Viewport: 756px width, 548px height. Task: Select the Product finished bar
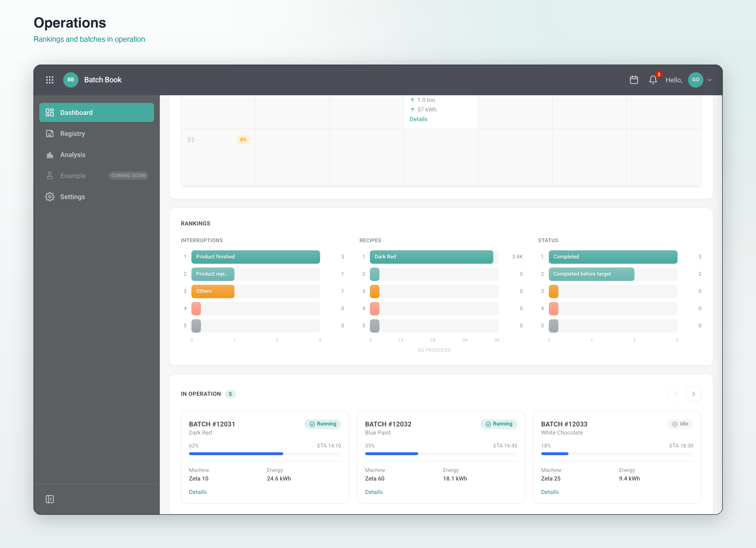[256, 257]
